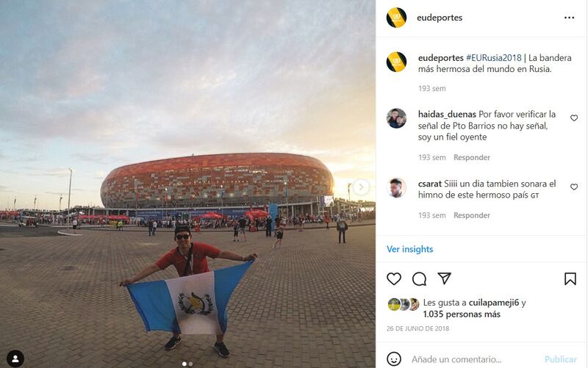588x368 pixels.
Task: Select second carousel dot indicator
Action: (191, 364)
